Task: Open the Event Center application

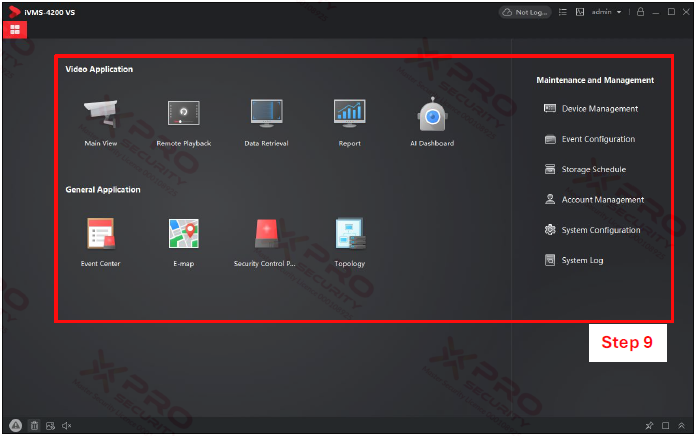Action: pos(101,234)
